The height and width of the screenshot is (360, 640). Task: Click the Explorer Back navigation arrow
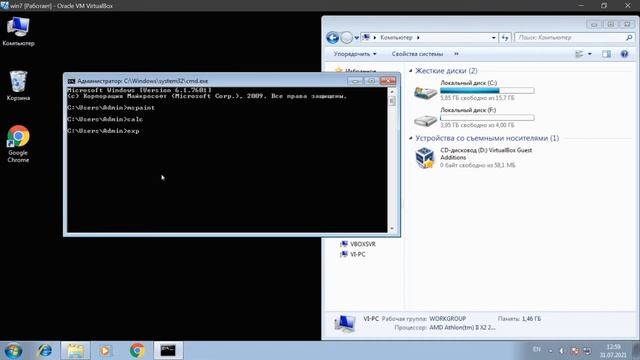tap(333, 38)
